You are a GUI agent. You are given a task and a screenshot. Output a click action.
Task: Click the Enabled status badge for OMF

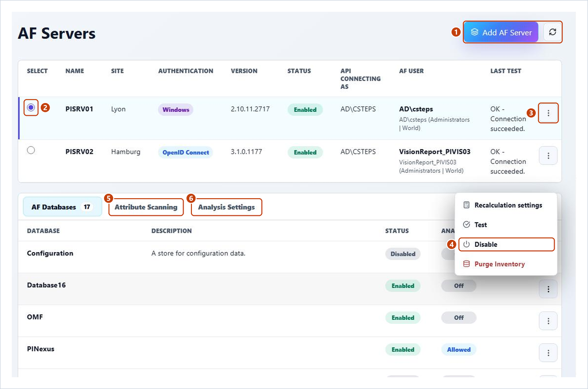[x=403, y=317]
